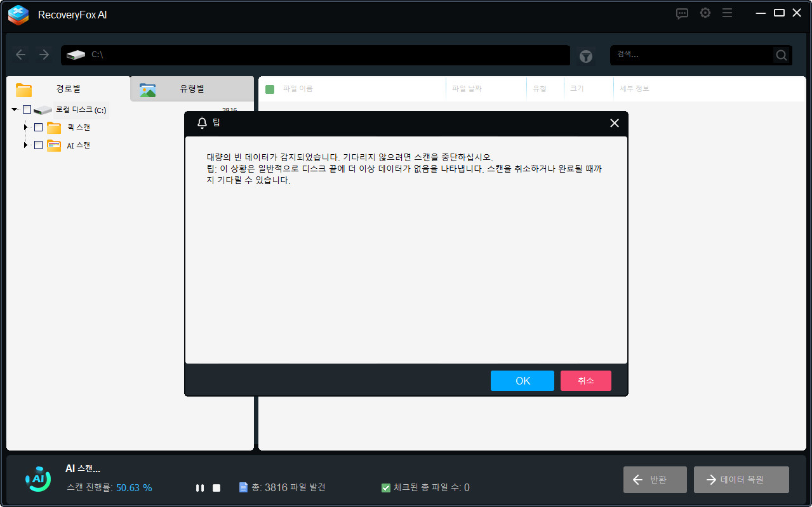
Task: Click OK in the tip dialog
Action: [x=522, y=380]
